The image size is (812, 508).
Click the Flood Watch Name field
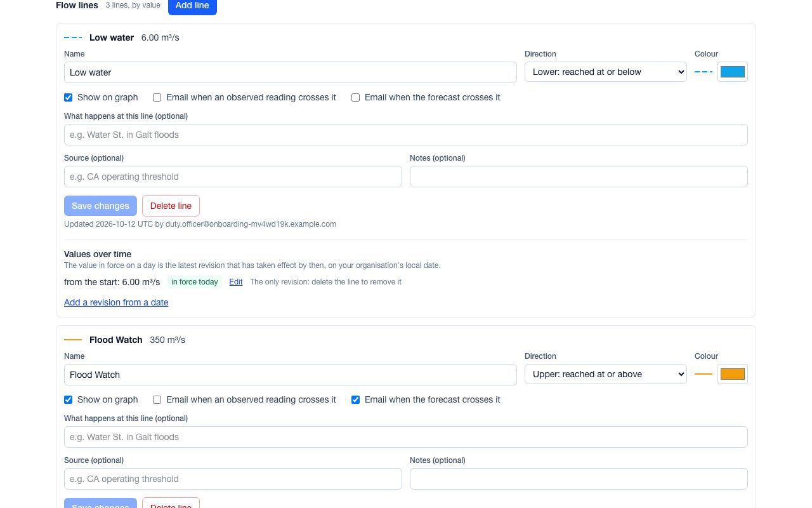tap(291, 375)
